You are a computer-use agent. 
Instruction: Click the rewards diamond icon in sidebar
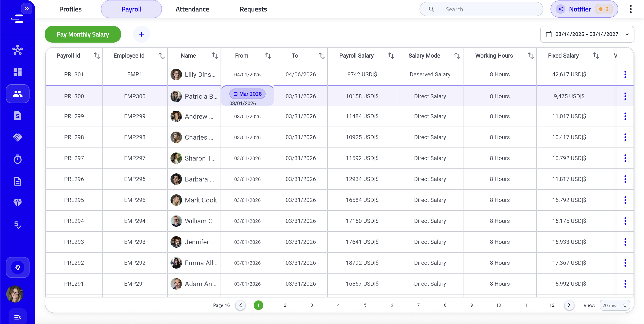(x=17, y=203)
